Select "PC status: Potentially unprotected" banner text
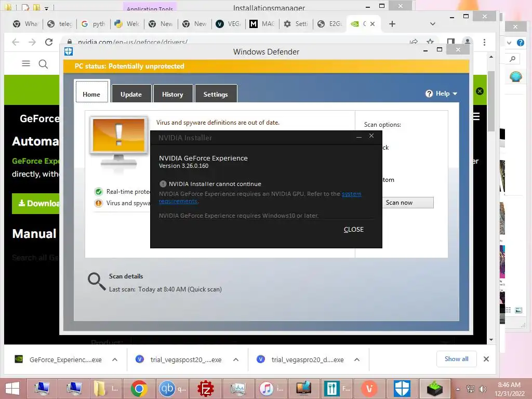 click(129, 66)
